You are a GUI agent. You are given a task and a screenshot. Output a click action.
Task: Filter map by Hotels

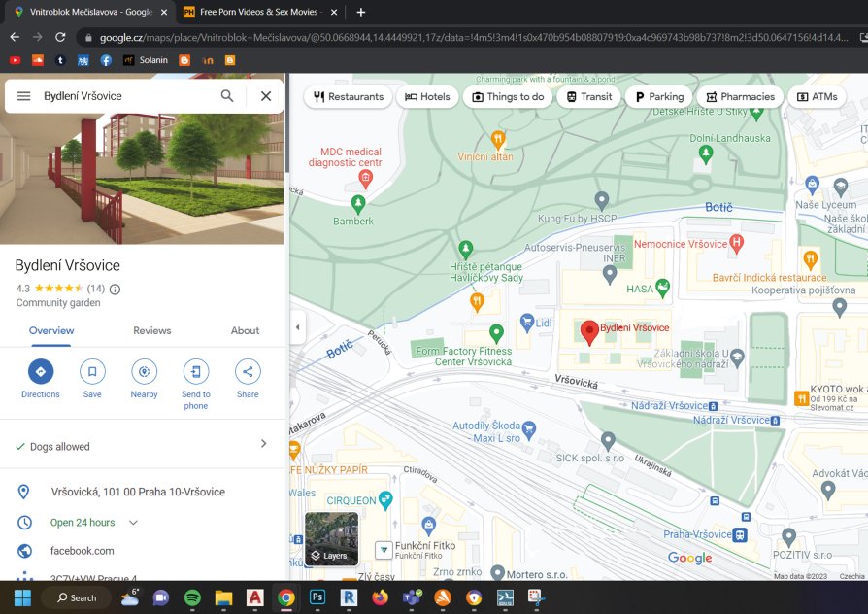[x=427, y=96]
